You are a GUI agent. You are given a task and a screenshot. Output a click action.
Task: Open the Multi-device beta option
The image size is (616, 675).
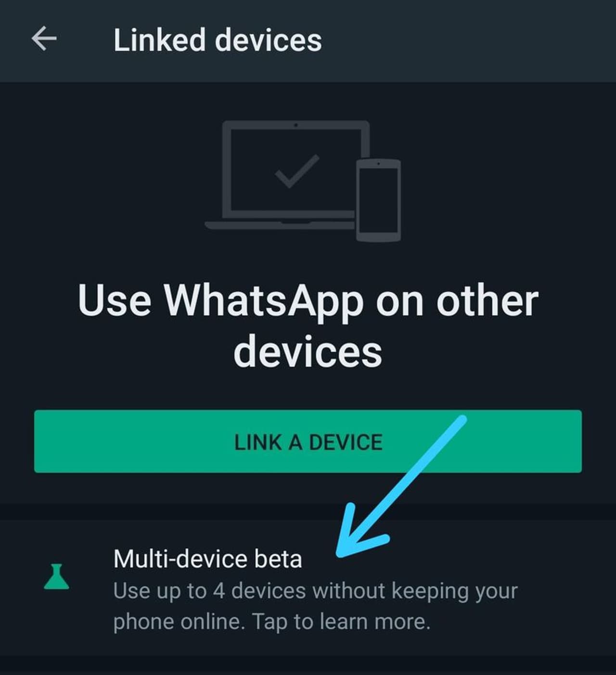tap(308, 588)
